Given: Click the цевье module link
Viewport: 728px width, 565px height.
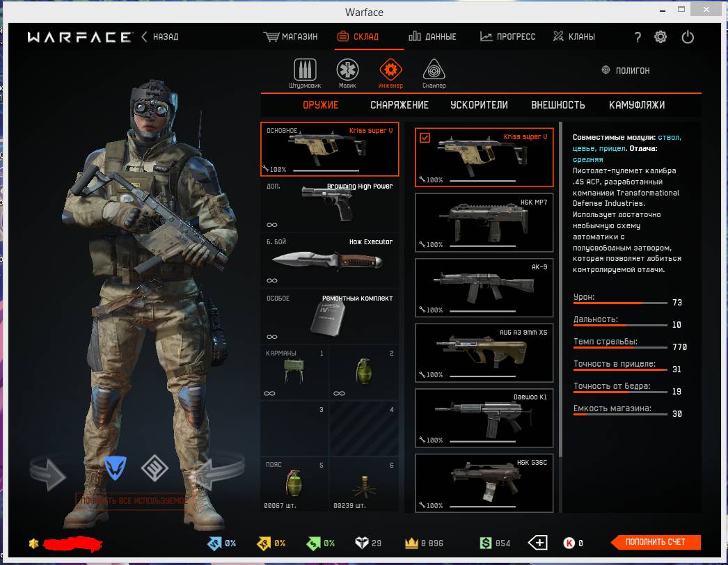Looking at the screenshot, I should (584, 149).
